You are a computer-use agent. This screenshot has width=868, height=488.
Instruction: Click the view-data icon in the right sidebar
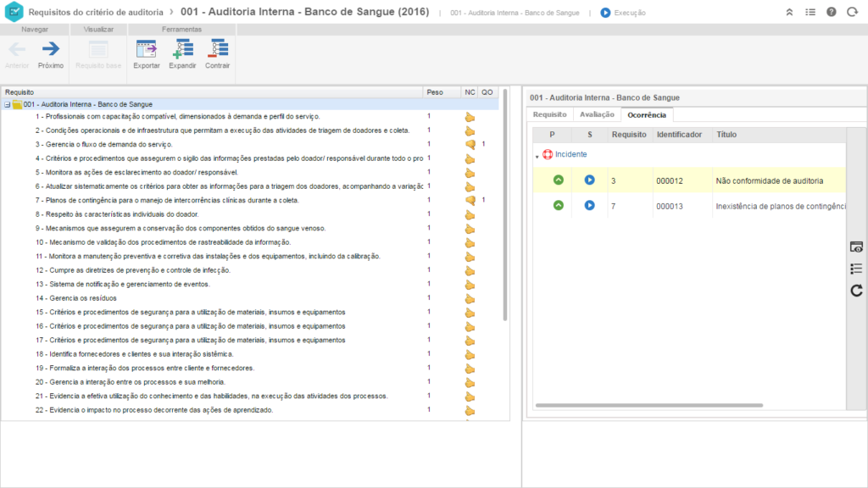point(856,247)
